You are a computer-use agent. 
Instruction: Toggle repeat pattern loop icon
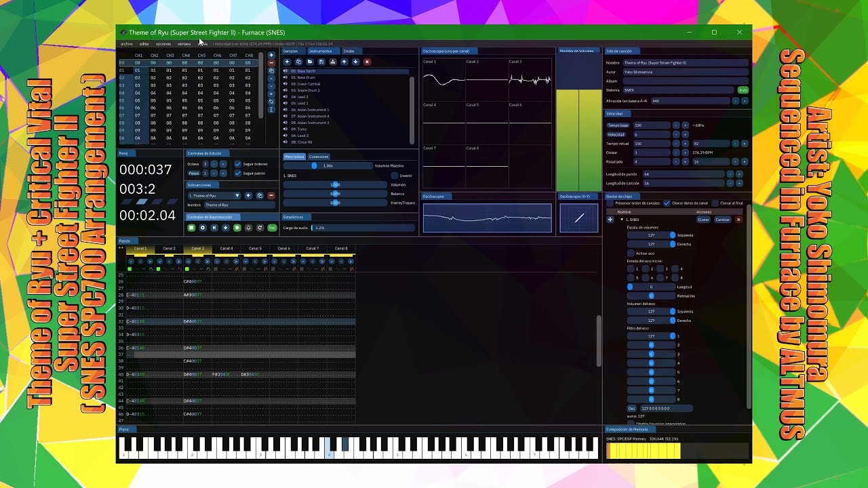[x=260, y=228]
